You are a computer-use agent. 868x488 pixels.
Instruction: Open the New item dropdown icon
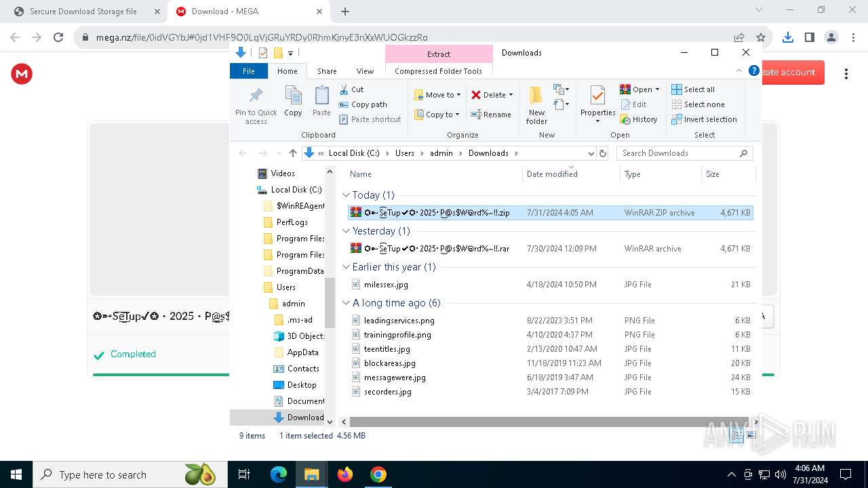pyautogui.click(x=560, y=89)
